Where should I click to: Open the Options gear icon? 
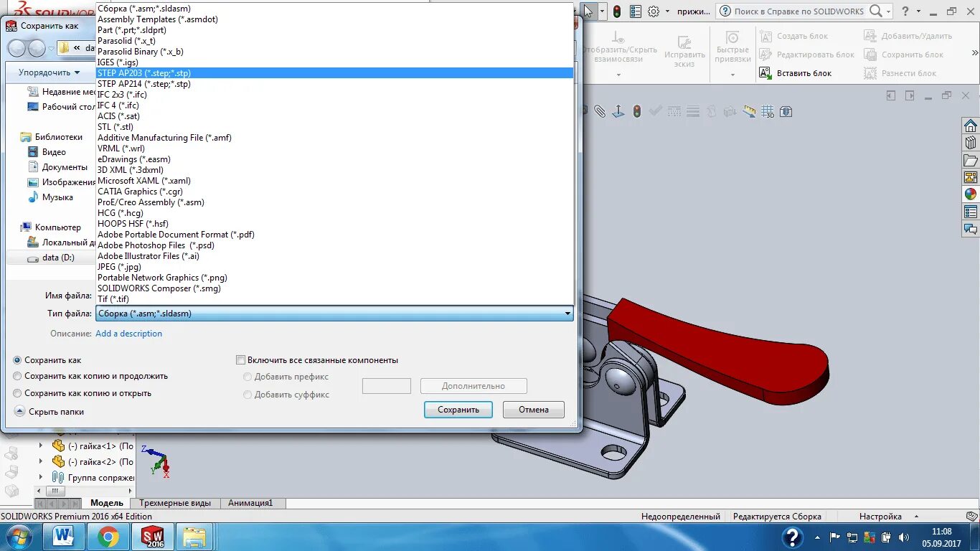(x=654, y=11)
